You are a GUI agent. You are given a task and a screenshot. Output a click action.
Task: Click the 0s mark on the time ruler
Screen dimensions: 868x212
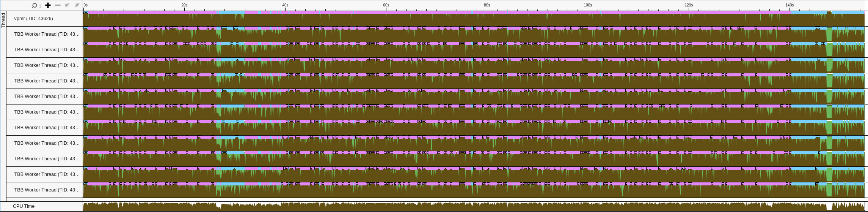pyautogui.click(x=86, y=5)
